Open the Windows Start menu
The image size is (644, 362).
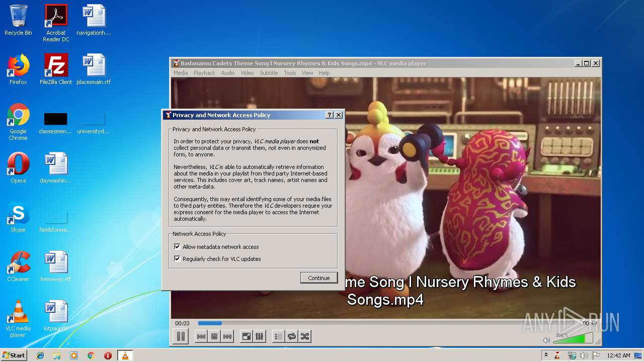click(14, 355)
